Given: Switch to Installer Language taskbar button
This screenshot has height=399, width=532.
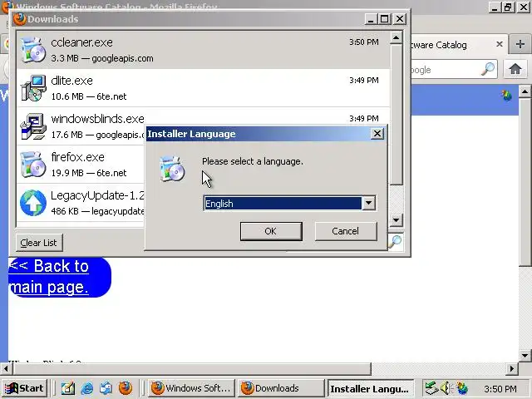Looking at the screenshot, I should tap(371, 389).
